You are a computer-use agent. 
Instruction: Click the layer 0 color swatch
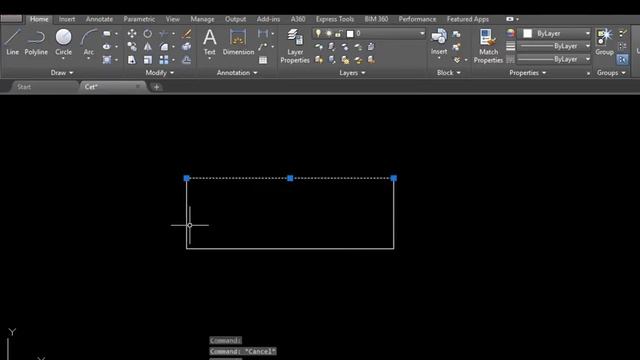pyautogui.click(x=350, y=33)
